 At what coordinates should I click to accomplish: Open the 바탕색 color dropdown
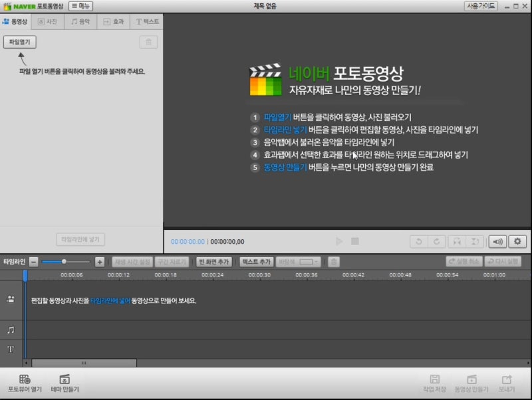(298, 262)
